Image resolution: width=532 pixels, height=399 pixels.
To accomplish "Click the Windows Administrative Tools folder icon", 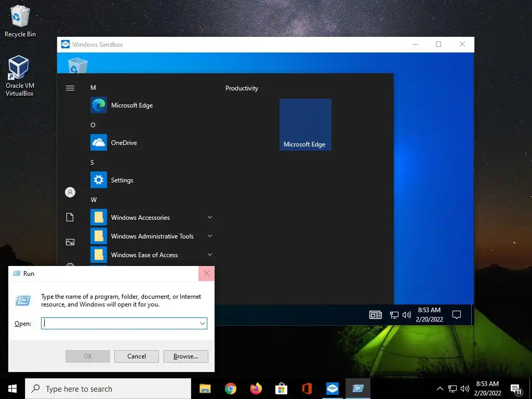I will (99, 236).
